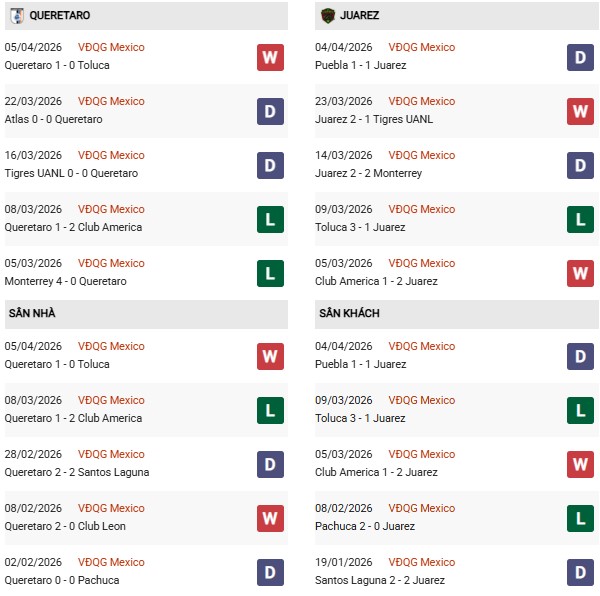Viewport: 600px width, 596px height.
Task: Click W badge for Queretaro 2 - 0 Club Leon
Action: [x=270, y=518]
